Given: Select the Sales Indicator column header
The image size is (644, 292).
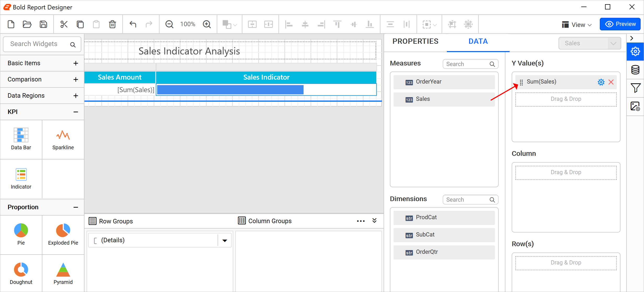Looking at the screenshot, I should (266, 77).
